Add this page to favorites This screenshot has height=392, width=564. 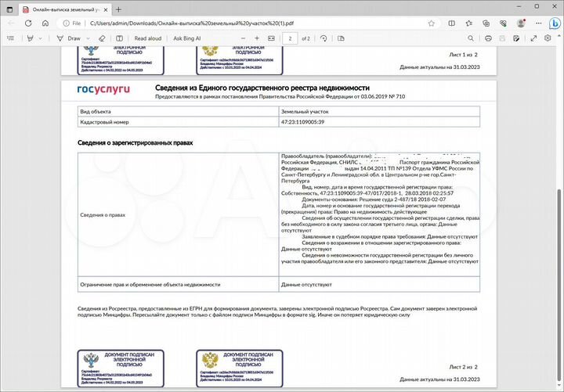432,23
